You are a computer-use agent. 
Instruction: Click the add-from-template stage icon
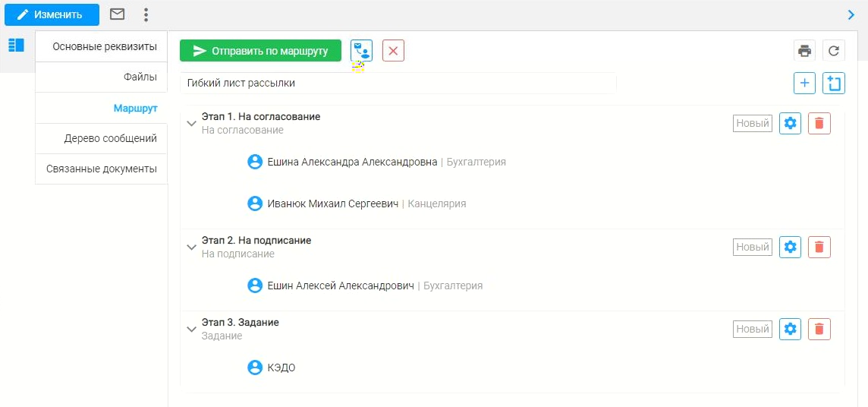coord(834,84)
